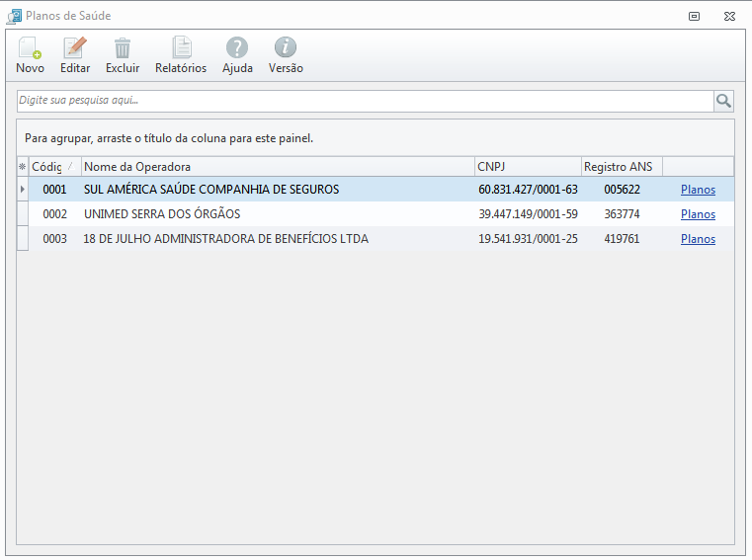Image resolution: width=752 pixels, height=560 pixels.
Task: Click Registro ANS value 419761
Action: tap(622, 238)
